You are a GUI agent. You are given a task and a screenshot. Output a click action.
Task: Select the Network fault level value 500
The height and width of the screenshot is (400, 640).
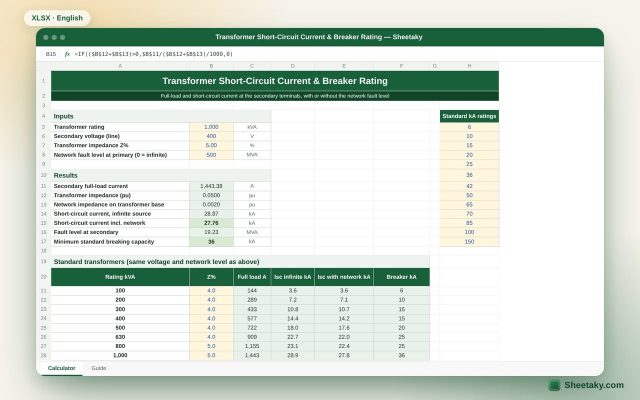[211, 155]
